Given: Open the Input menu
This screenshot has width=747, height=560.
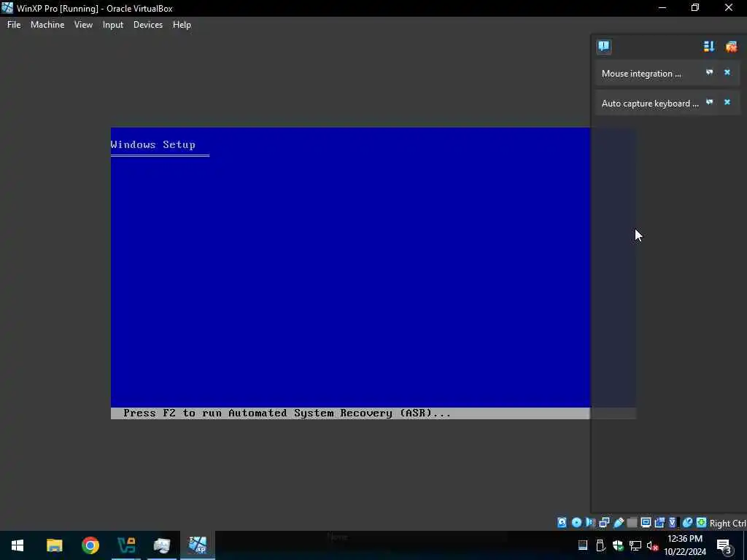Looking at the screenshot, I should coord(113,25).
